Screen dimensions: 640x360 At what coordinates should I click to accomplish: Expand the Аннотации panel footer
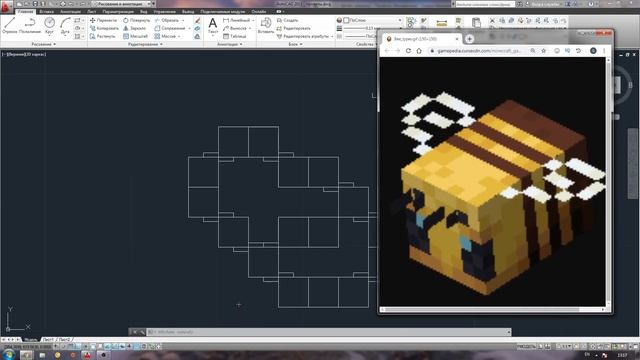coord(230,44)
